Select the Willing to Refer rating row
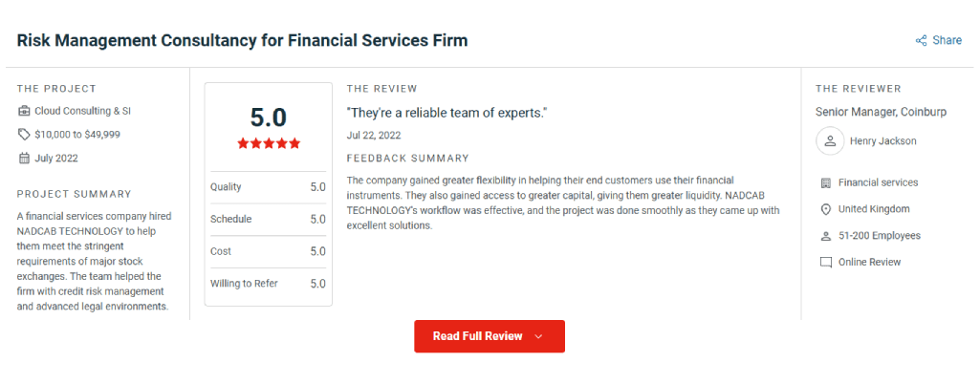980x384 pixels. 268,284
